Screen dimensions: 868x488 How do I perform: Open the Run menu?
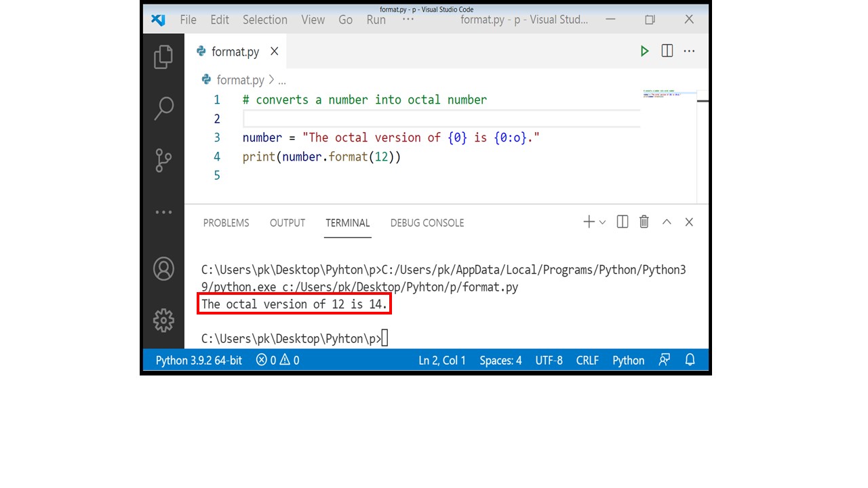pyautogui.click(x=376, y=20)
